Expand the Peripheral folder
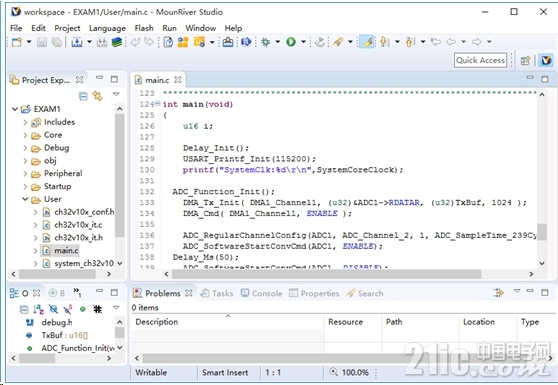 25,174
